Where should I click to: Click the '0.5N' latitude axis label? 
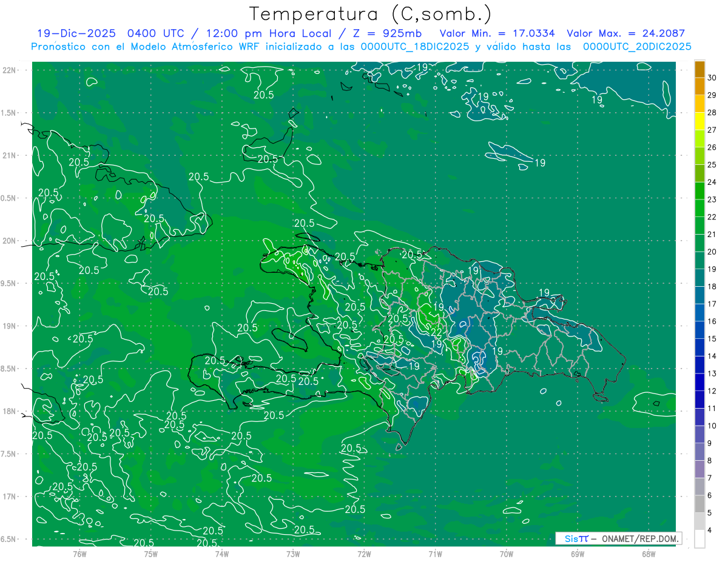[8, 198]
